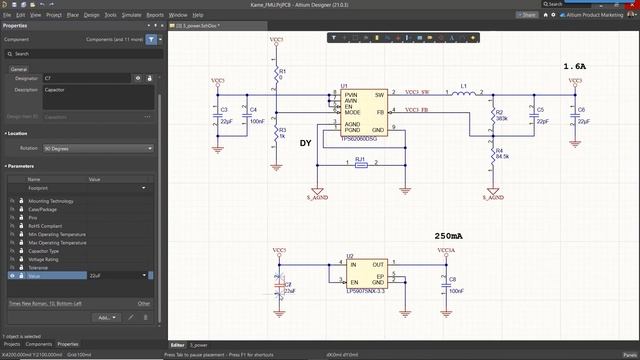Open the Rotation dropdown

tap(98, 149)
